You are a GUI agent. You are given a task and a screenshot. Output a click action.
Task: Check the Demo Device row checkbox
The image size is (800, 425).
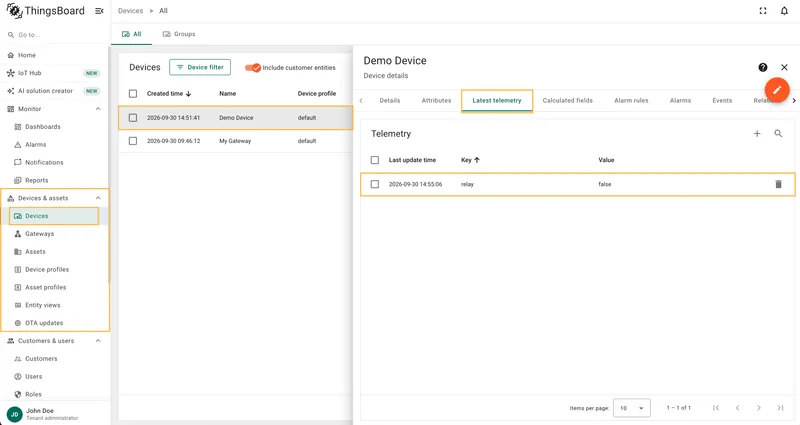point(133,117)
